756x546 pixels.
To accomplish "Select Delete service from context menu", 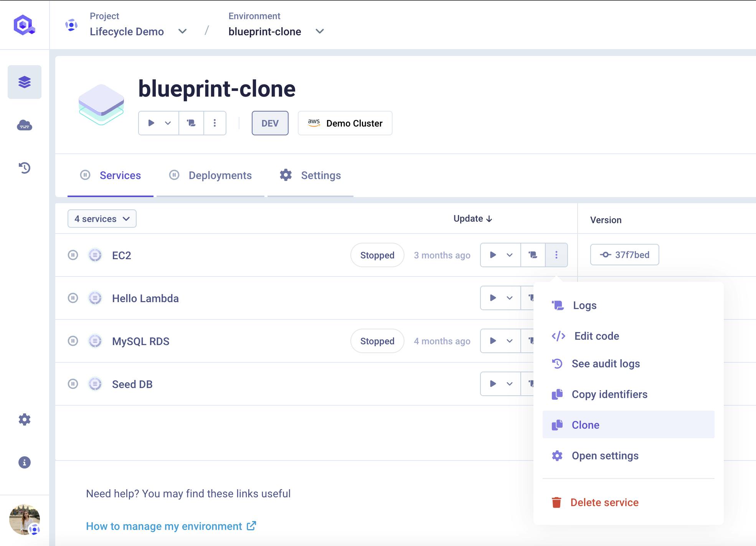I will click(x=604, y=502).
